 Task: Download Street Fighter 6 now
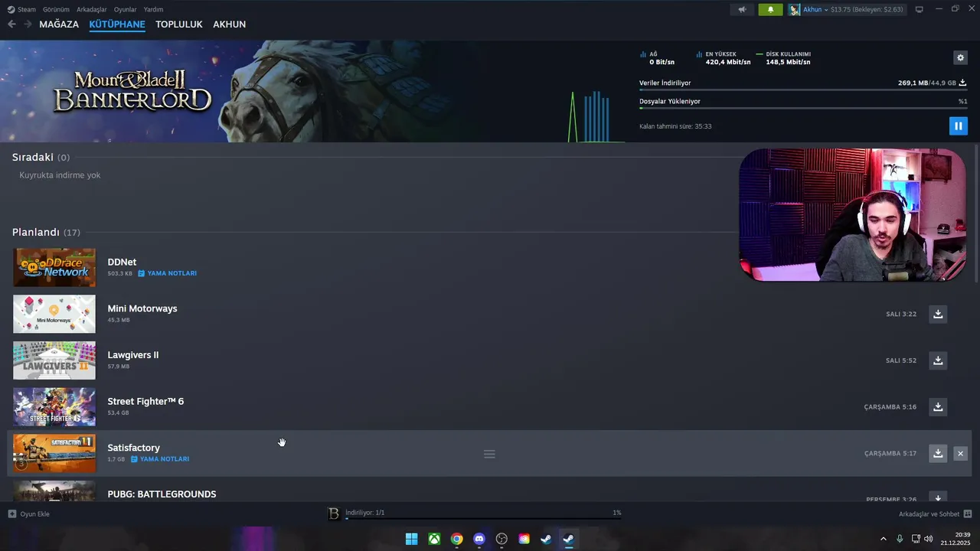(x=938, y=407)
